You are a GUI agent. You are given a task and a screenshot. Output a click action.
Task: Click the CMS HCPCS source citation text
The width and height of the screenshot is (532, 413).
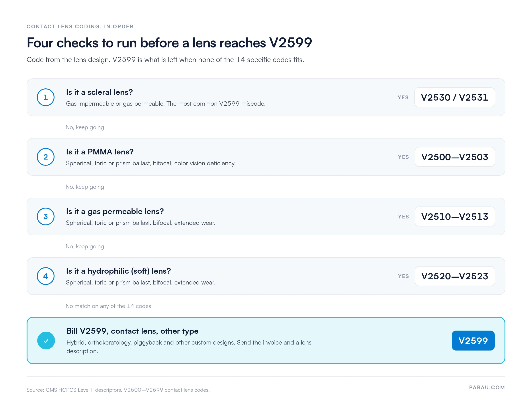tap(118, 390)
